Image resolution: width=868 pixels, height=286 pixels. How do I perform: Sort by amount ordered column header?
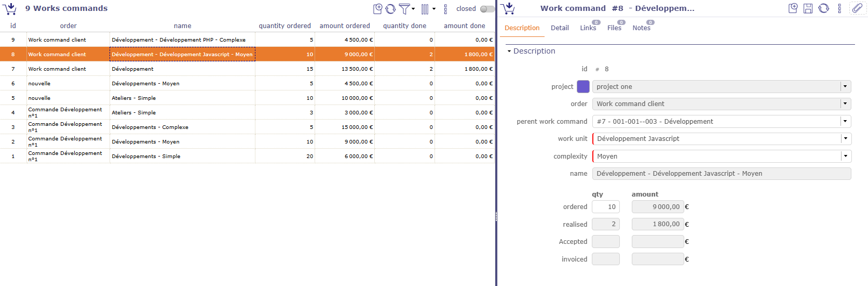(x=345, y=25)
